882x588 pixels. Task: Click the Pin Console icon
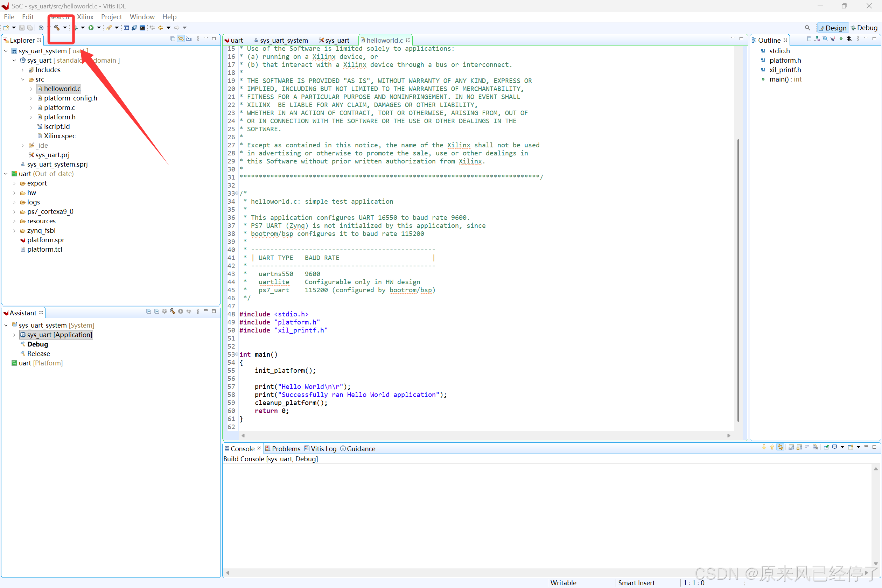826,447
